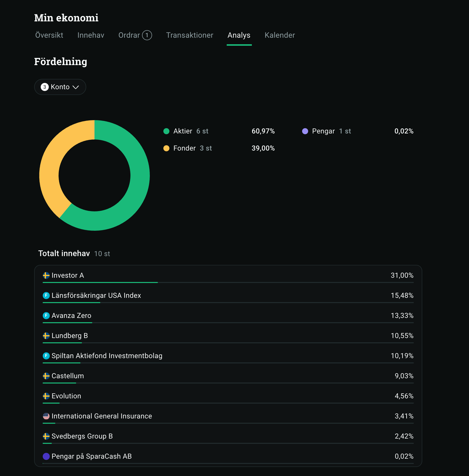Image resolution: width=469 pixels, height=476 pixels.
Task: Click the Fördelning section heading
Action: coord(61,62)
